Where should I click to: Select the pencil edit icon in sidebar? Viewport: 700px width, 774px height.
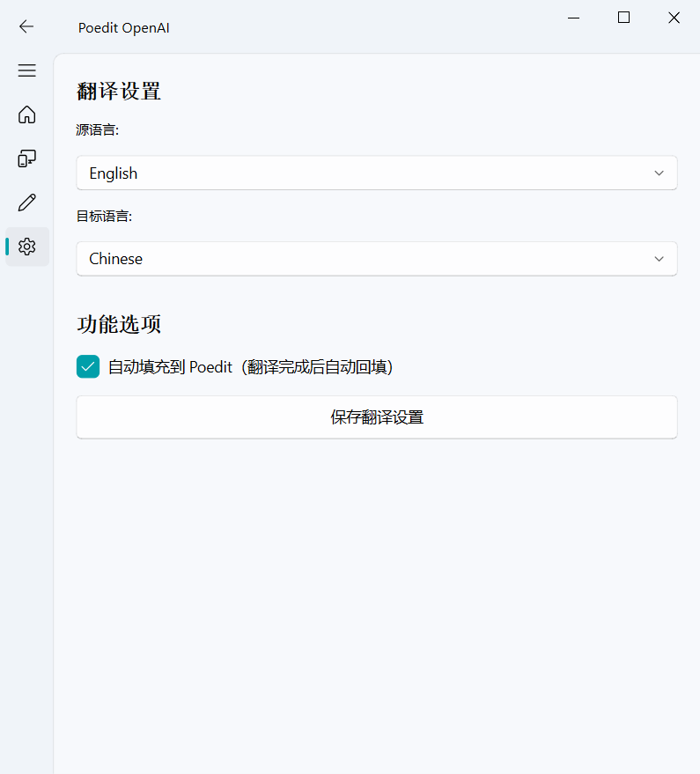coord(26,203)
